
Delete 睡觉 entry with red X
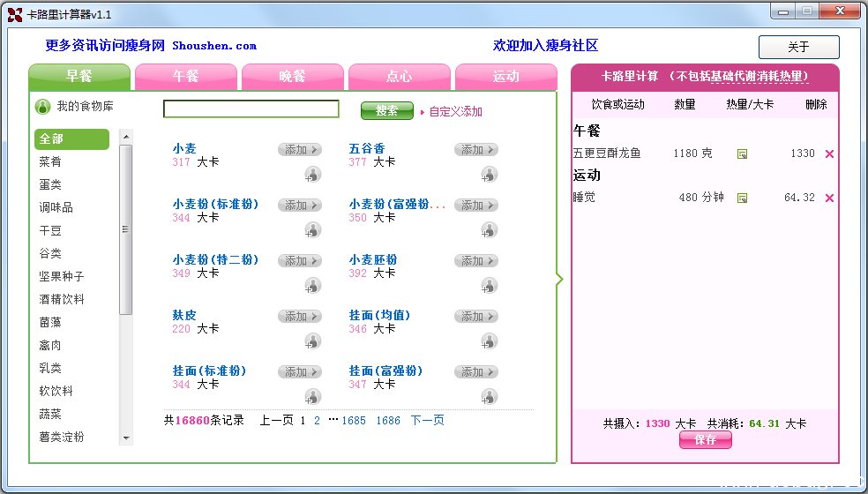(829, 198)
